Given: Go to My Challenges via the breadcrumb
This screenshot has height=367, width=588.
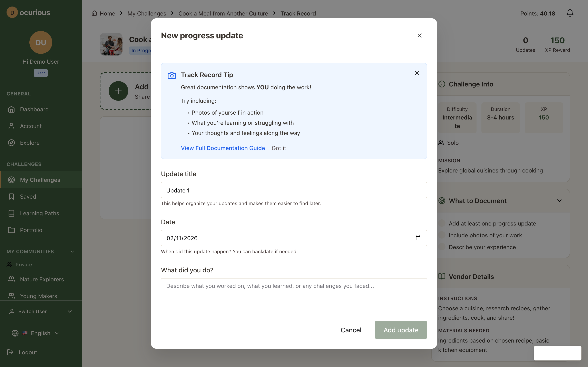Looking at the screenshot, I should tap(147, 13).
